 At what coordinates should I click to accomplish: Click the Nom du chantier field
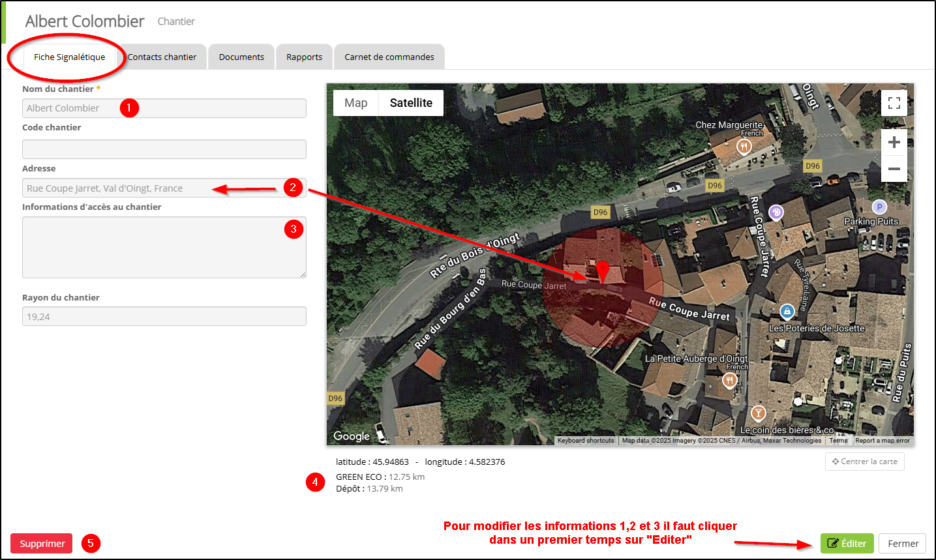(x=164, y=108)
